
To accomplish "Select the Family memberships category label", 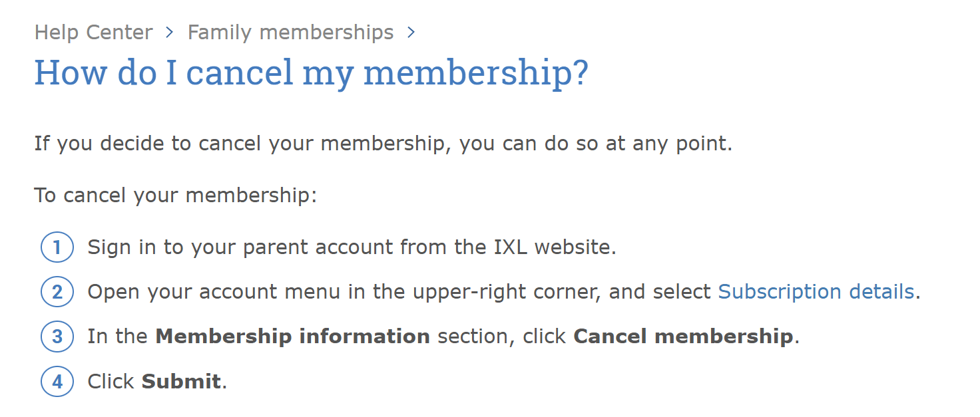I will point(290,32).
